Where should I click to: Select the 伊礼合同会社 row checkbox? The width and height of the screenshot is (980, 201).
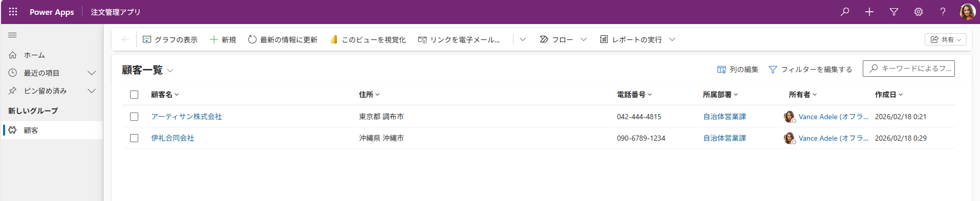[134, 138]
